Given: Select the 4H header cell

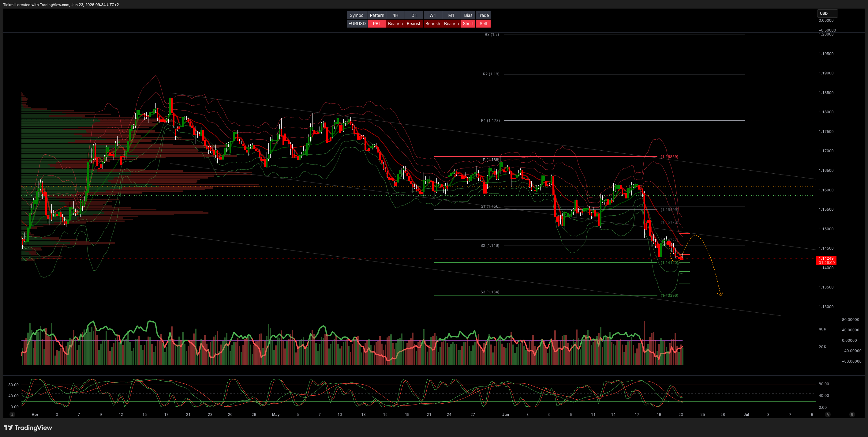Looking at the screenshot, I should [395, 15].
